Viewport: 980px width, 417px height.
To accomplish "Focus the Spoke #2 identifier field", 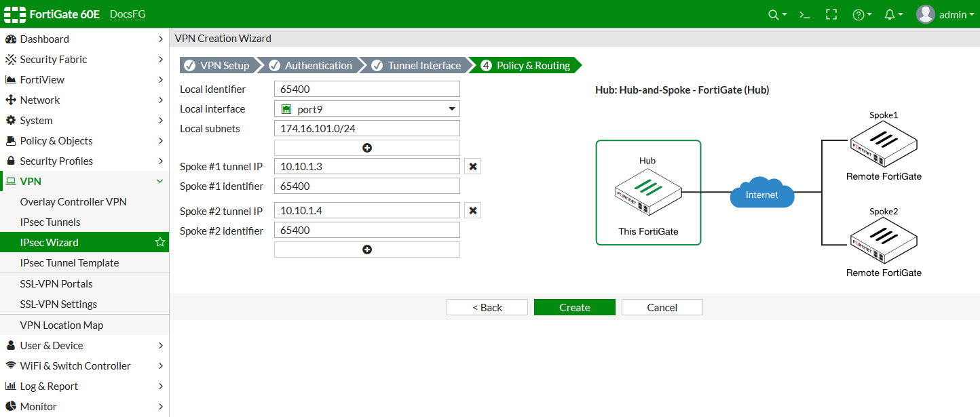I will [367, 230].
